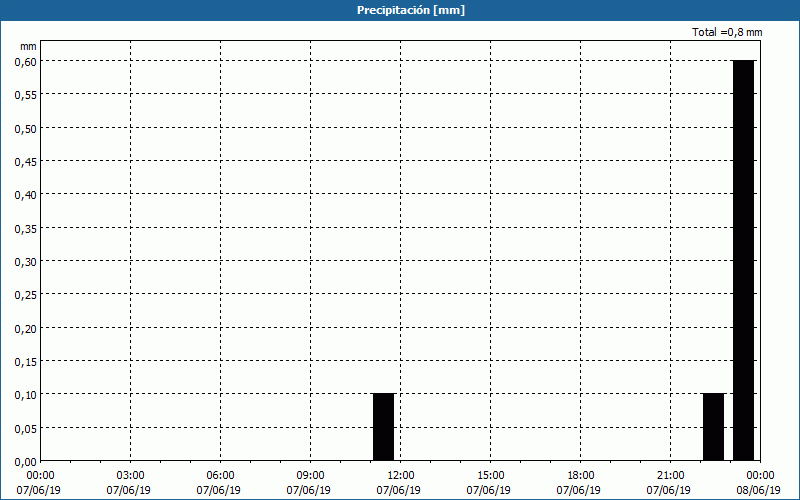
Task: Click the 0,25 y-axis label
Action: pos(25,294)
